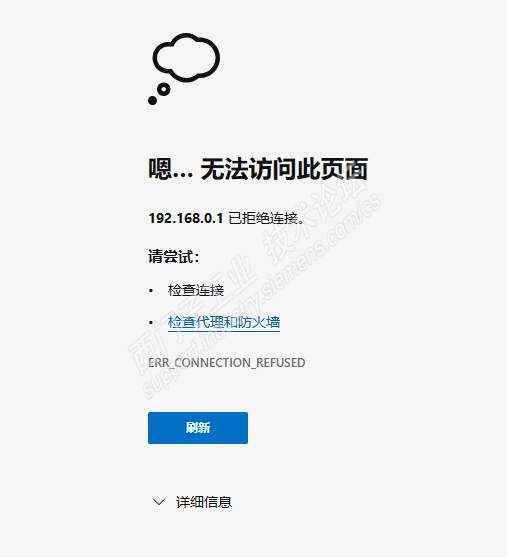This screenshot has height=560, width=509.
Task: Select the bold 192.168.0.1 address text
Action: 187,219
